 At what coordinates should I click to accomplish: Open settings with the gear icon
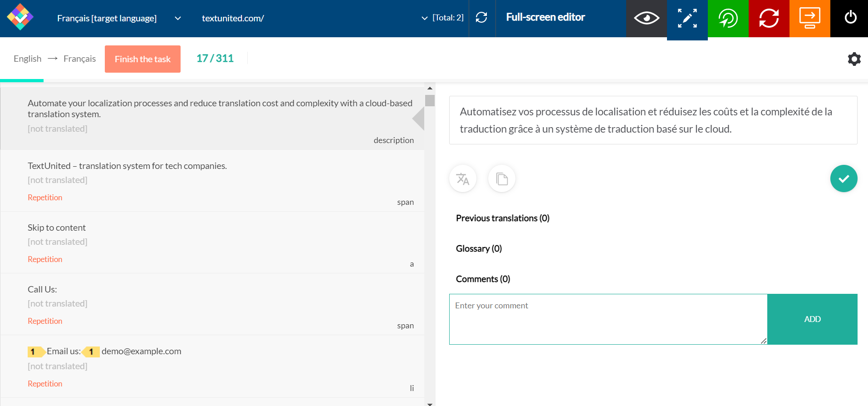pos(854,59)
